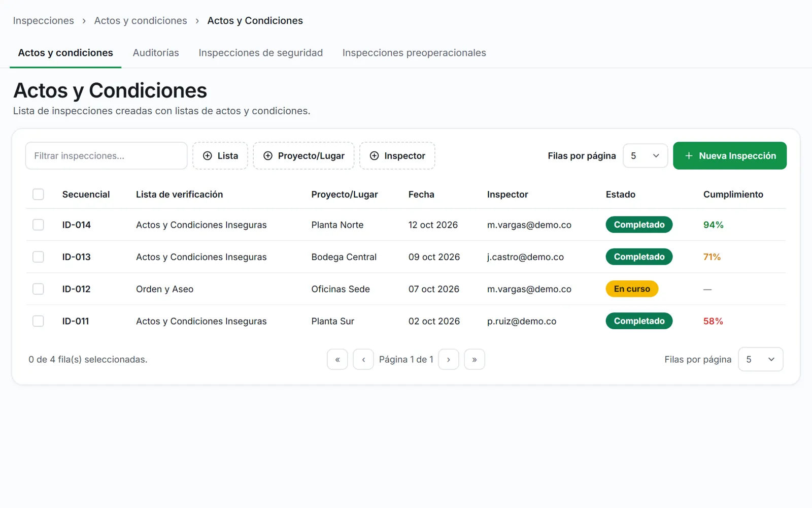Open the top Filas por página dropdown
Image resolution: width=812 pixels, height=508 pixels.
645,155
